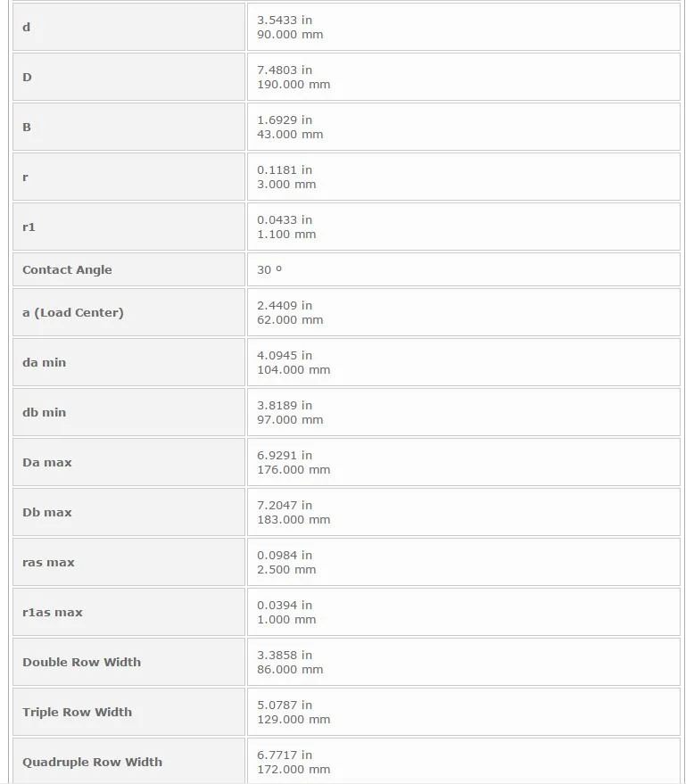Viewport: 686px width, 784px height.
Task: Click the 'r' chamfer label cell
Action: 128,177
